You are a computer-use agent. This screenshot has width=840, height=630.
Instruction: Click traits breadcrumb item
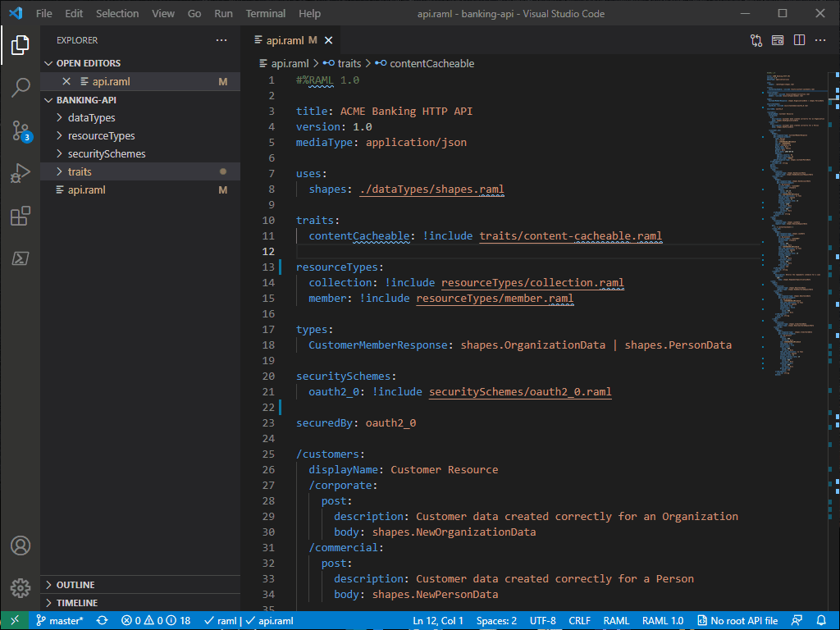[x=342, y=64]
